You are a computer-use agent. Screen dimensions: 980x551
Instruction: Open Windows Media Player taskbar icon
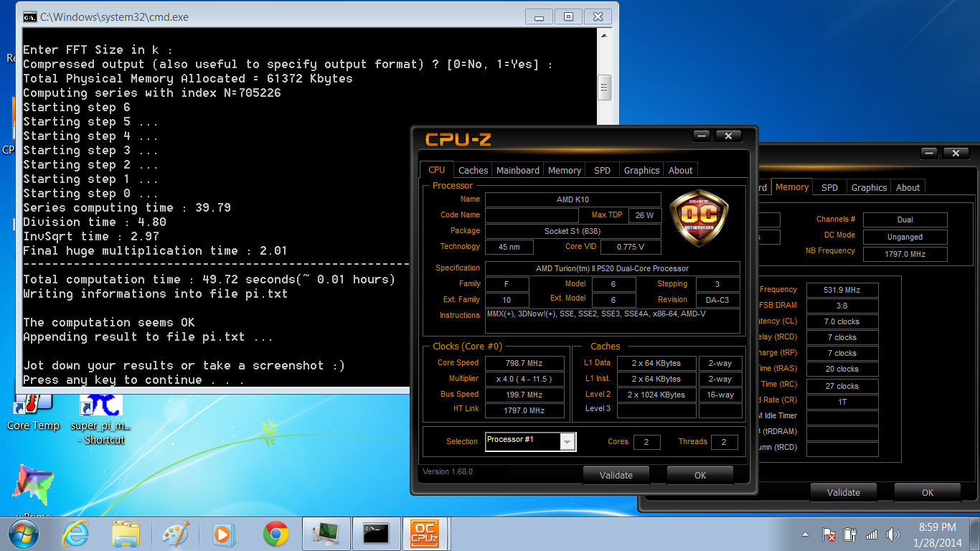225,534
